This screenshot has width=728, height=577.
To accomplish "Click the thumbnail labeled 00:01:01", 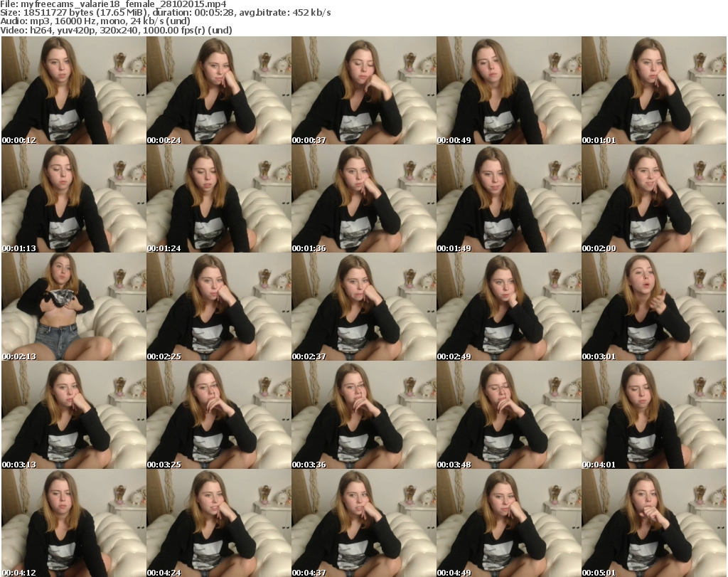I will 654,90.
